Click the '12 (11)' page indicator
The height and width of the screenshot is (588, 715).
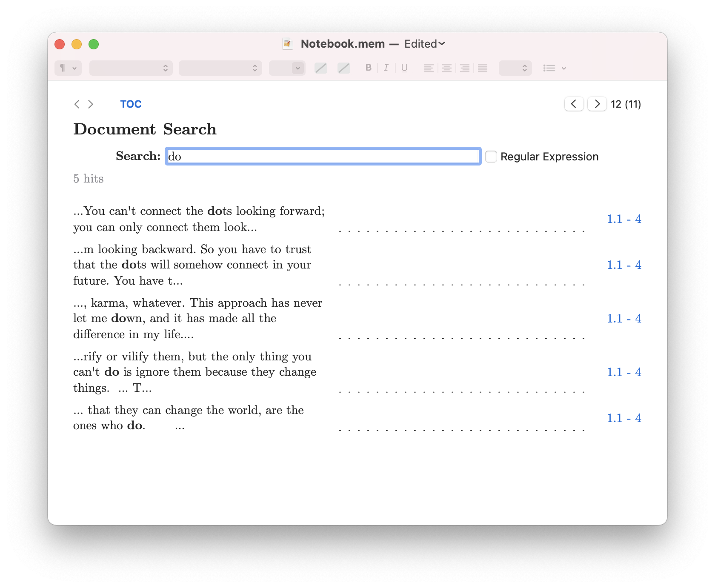(x=626, y=104)
